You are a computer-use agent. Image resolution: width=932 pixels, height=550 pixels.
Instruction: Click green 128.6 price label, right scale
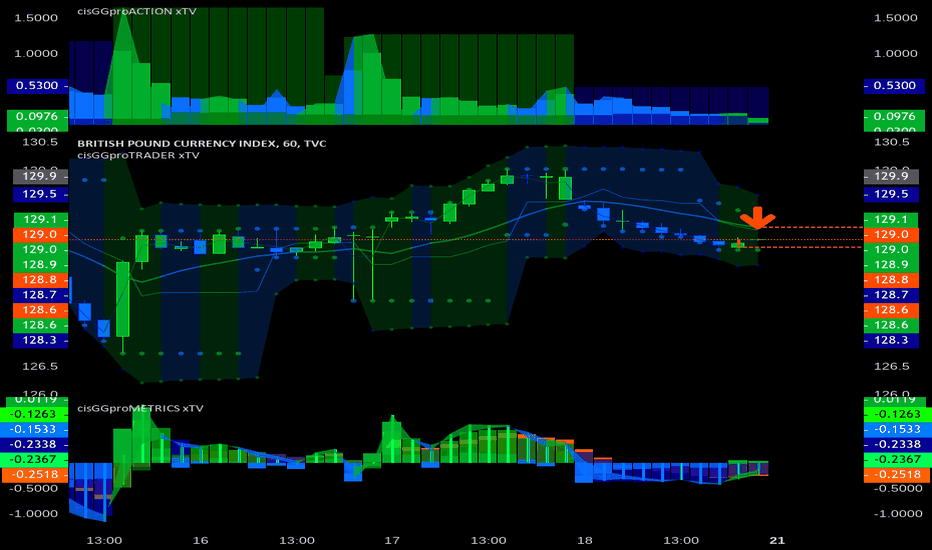(891, 325)
